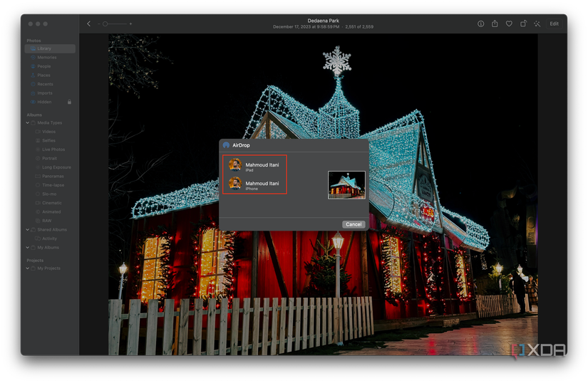This screenshot has width=588, height=383.
Task: Send to Mahmoud Itani iPad
Action: 254,165
